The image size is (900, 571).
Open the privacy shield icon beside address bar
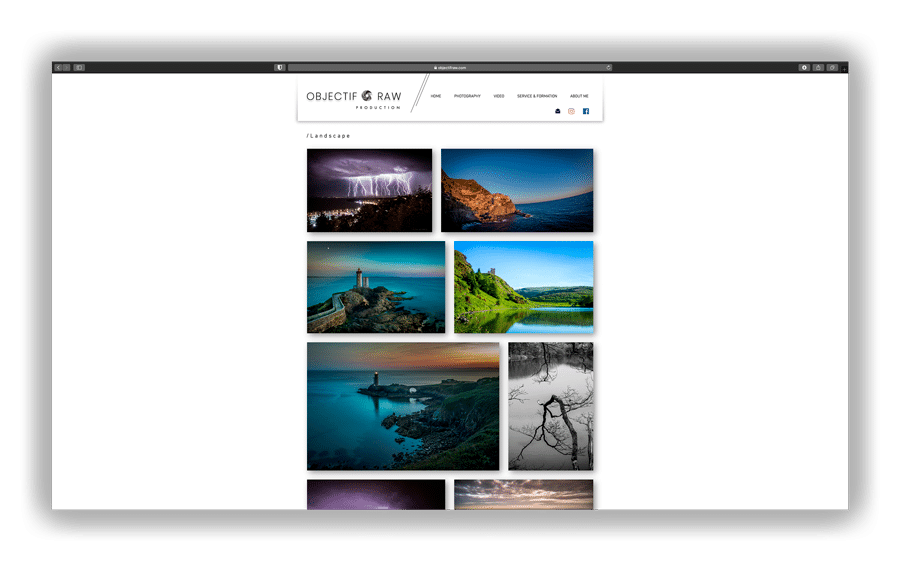click(280, 68)
